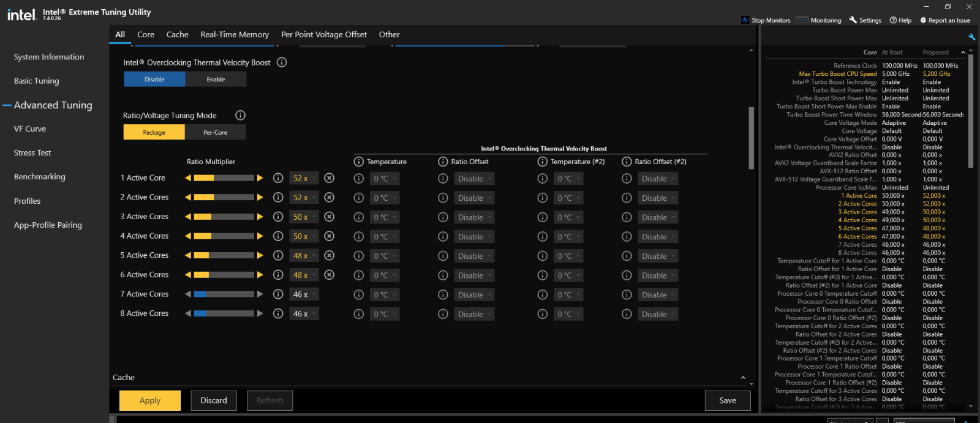Screen dimensions: 980x423
Task: Open 6 Active Cores Ratio Offset (#2) dropdown
Action: click(658, 275)
